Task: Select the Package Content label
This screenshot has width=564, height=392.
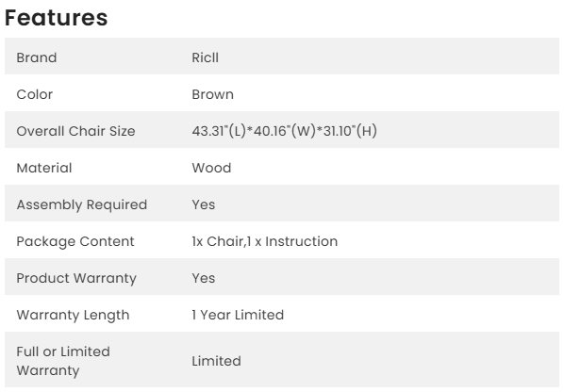Action: click(x=75, y=241)
